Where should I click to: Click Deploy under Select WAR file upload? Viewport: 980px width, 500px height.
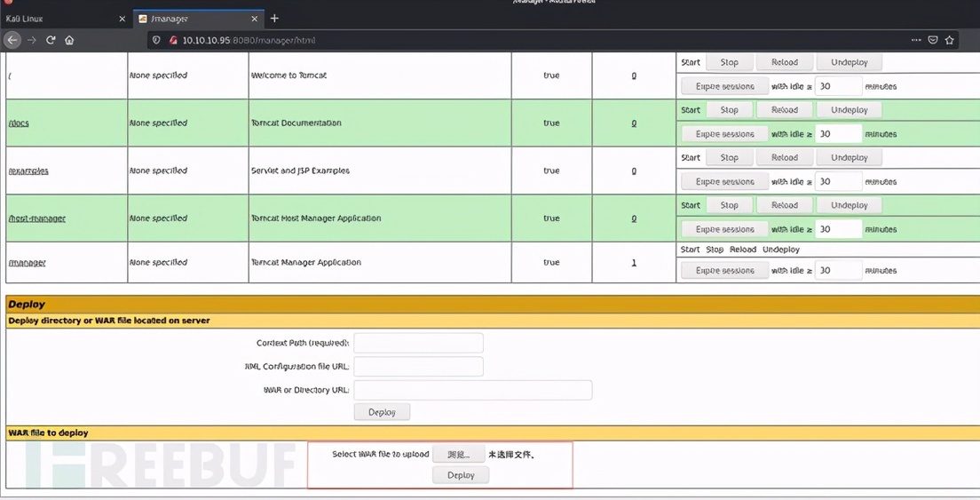(x=461, y=475)
